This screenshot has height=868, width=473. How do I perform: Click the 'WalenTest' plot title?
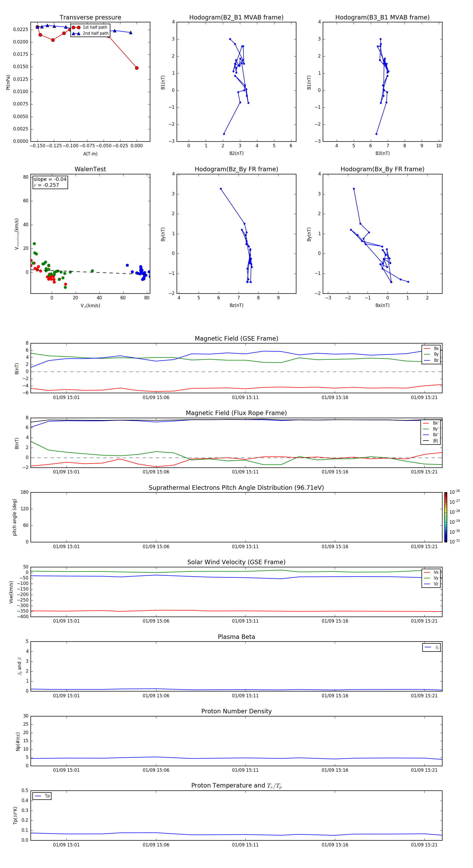(90, 169)
